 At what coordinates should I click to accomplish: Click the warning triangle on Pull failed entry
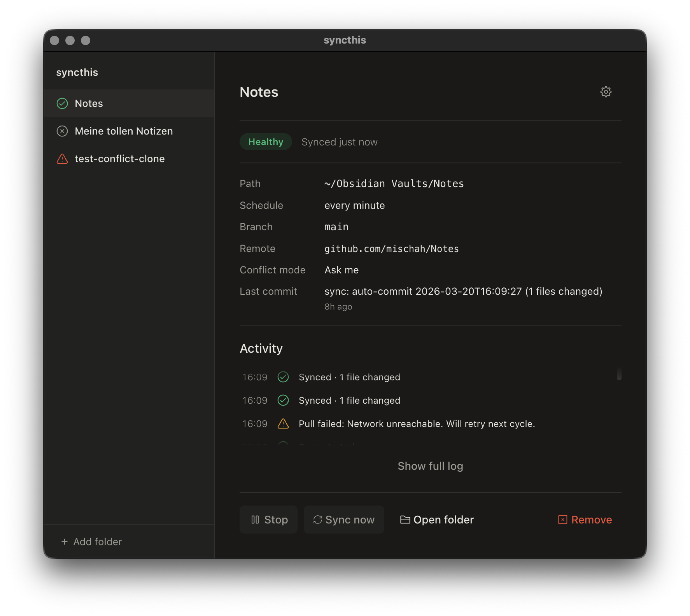tap(283, 423)
